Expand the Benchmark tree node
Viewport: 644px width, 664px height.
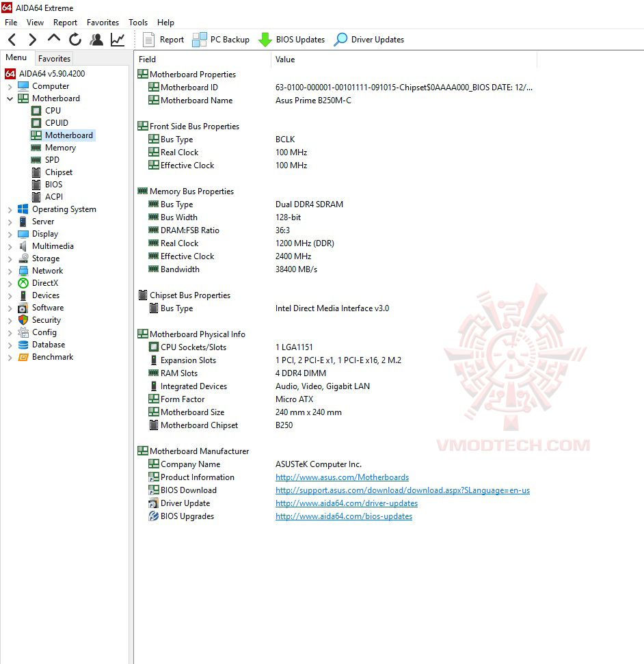(x=10, y=358)
